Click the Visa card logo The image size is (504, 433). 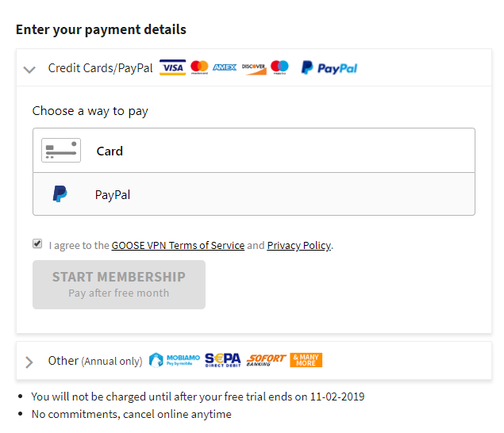point(172,67)
